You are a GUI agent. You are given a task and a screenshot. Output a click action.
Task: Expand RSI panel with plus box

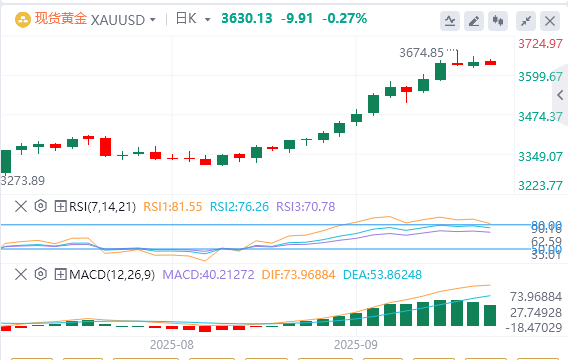tap(60, 206)
